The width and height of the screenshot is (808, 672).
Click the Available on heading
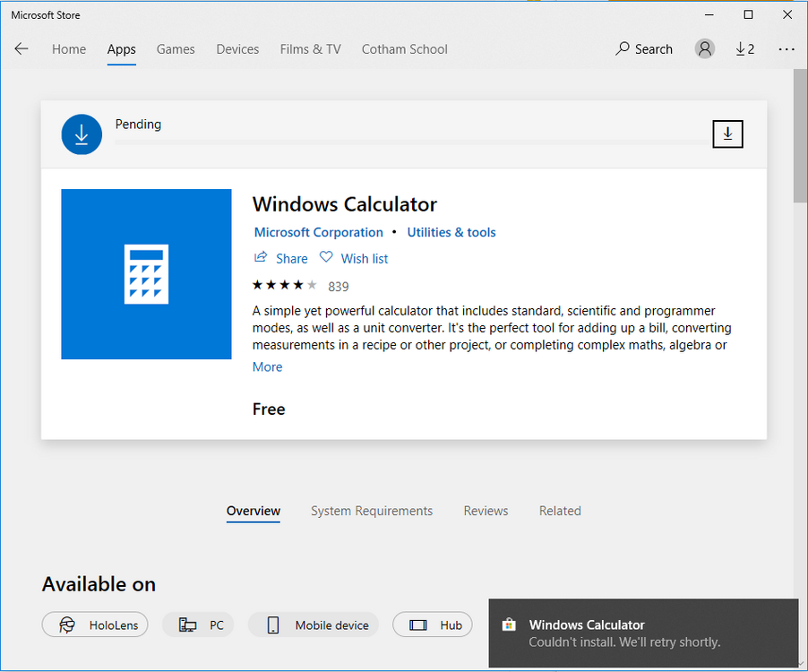[99, 584]
